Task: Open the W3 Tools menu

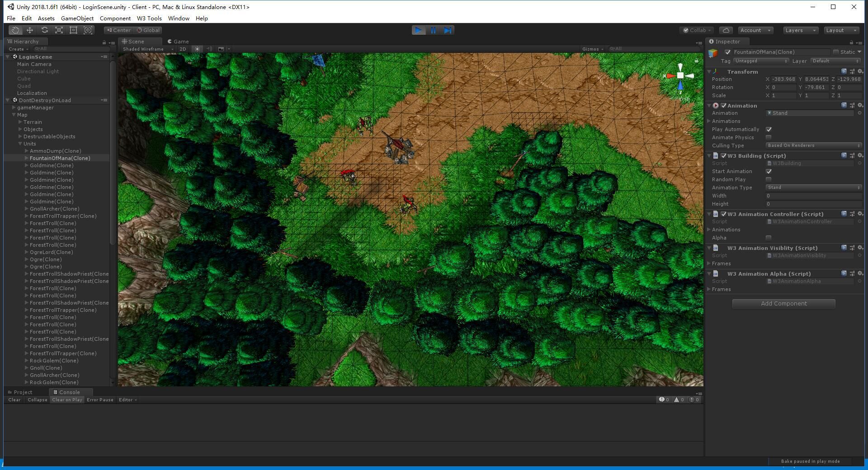Action: pyautogui.click(x=149, y=19)
